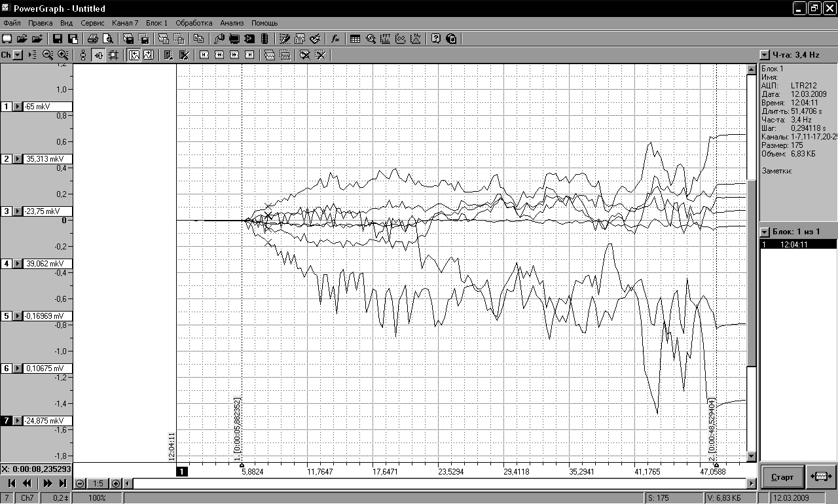Select channel 7 number box
The height and width of the screenshot is (504, 838).
click(x=7, y=421)
